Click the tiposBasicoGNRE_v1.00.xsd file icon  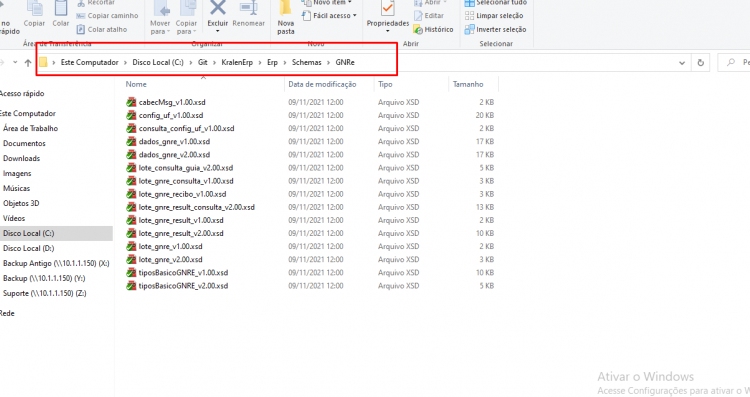[x=131, y=273]
